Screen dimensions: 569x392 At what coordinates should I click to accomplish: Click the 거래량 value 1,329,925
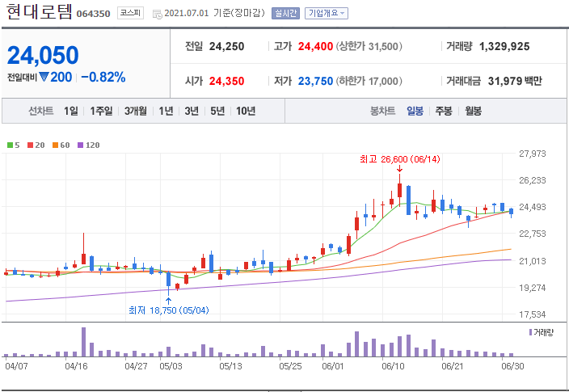click(504, 46)
